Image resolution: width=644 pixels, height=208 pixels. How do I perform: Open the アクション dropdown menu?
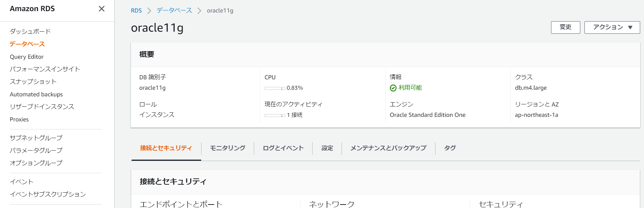click(612, 27)
